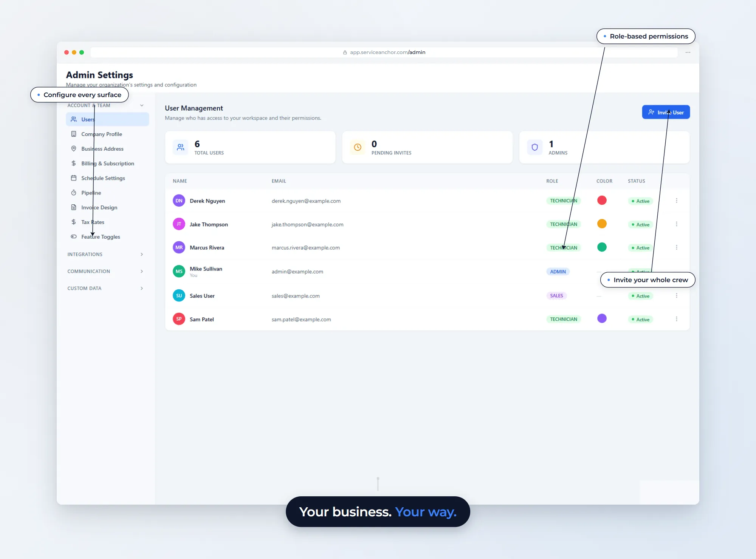Go to Tax Rates settings
The width and height of the screenshot is (756, 559).
107,222
